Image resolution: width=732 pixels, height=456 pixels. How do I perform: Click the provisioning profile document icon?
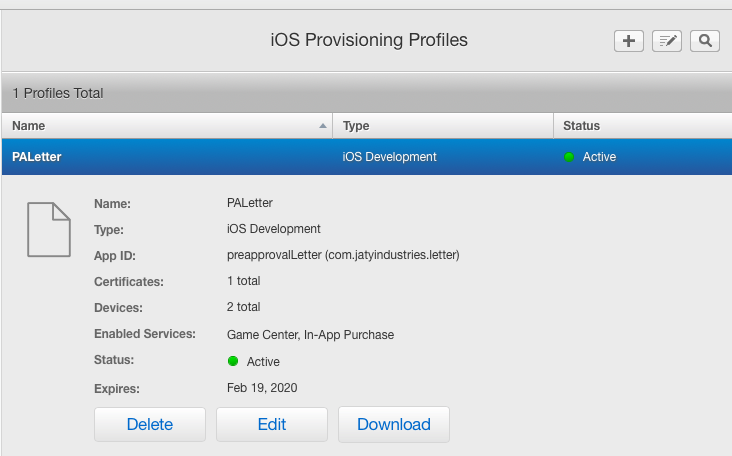[48, 229]
